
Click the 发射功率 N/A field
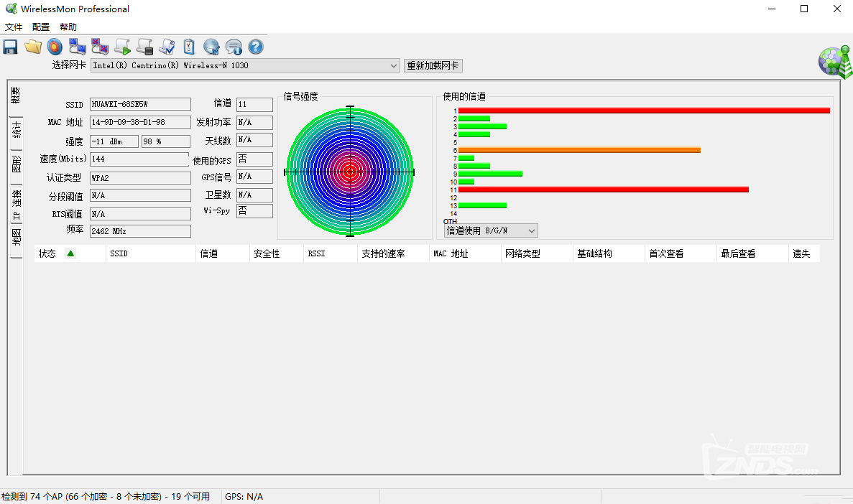254,122
